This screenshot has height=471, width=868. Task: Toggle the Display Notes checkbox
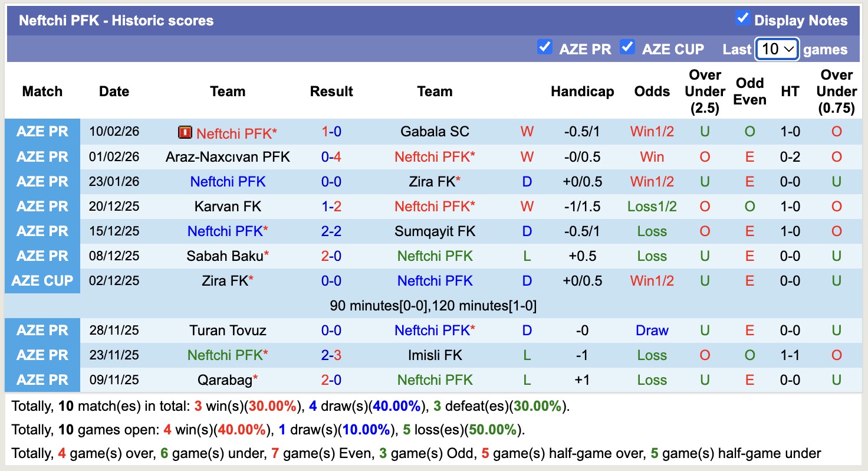pos(743,19)
